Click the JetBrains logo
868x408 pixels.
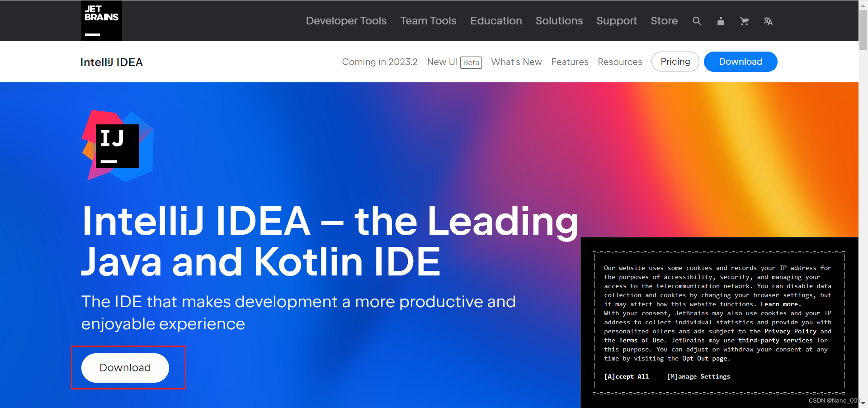tap(102, 21)
